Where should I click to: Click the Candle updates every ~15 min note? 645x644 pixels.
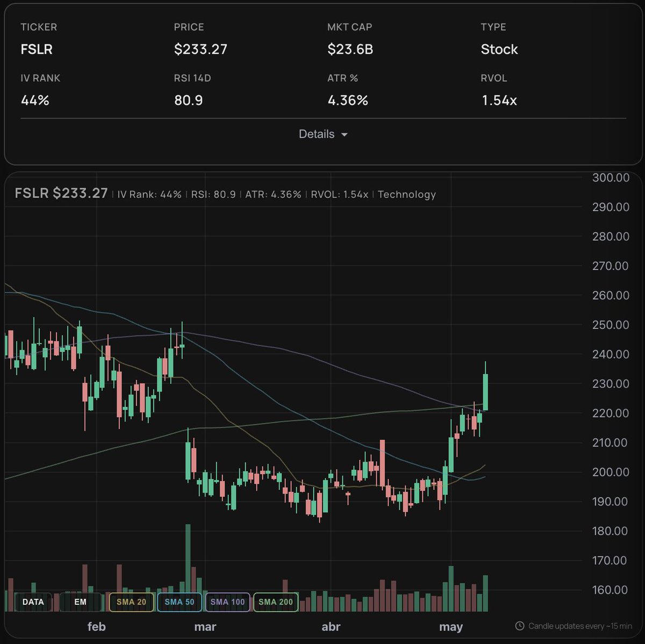(580, 626)
